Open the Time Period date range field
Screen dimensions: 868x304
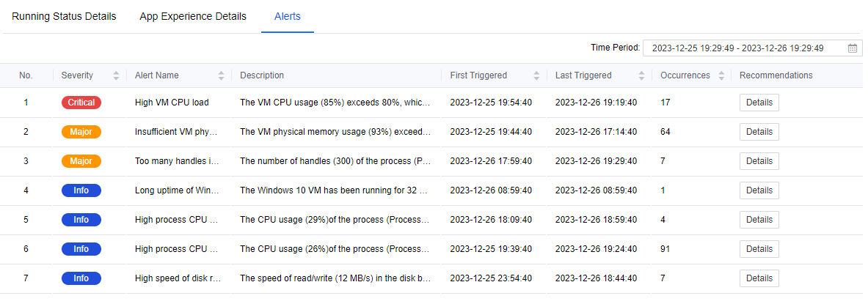745,48
